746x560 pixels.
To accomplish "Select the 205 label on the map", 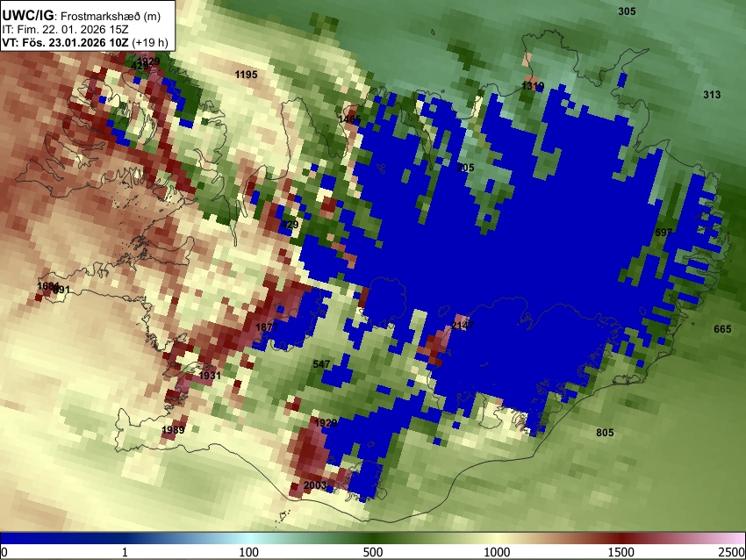I will [465, 168].
